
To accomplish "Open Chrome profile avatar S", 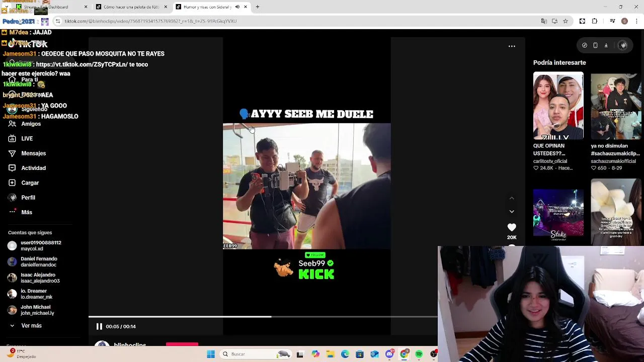I will coord(624,21).
